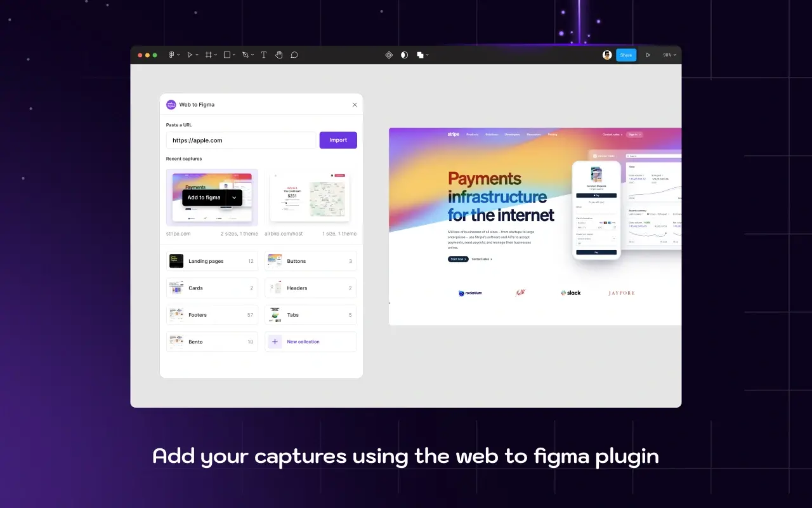Select the Hand tool
Image resolution: width=812 pixels, height=508 pixels.
pyautogui.click(x=279, y=55)
